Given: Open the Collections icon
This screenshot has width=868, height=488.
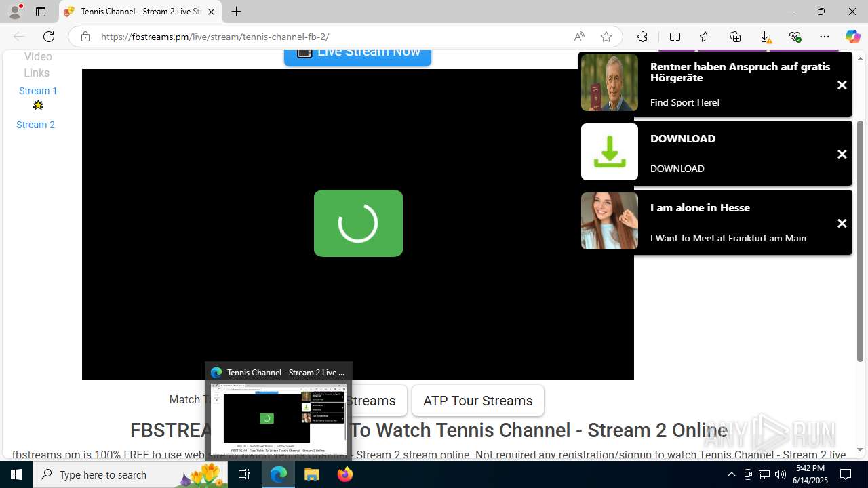Looking at the screenshot, I should pyautogui.click(x=735, y=37).
